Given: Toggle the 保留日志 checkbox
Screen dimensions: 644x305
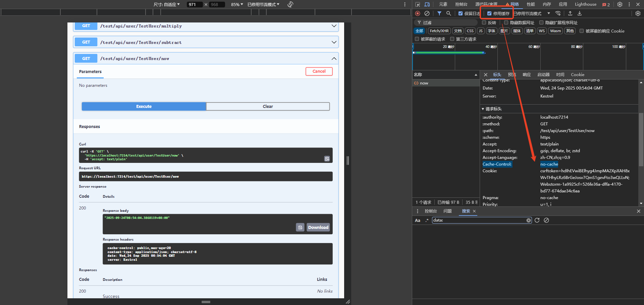Looking at the screenshot, I should point(461,13).
